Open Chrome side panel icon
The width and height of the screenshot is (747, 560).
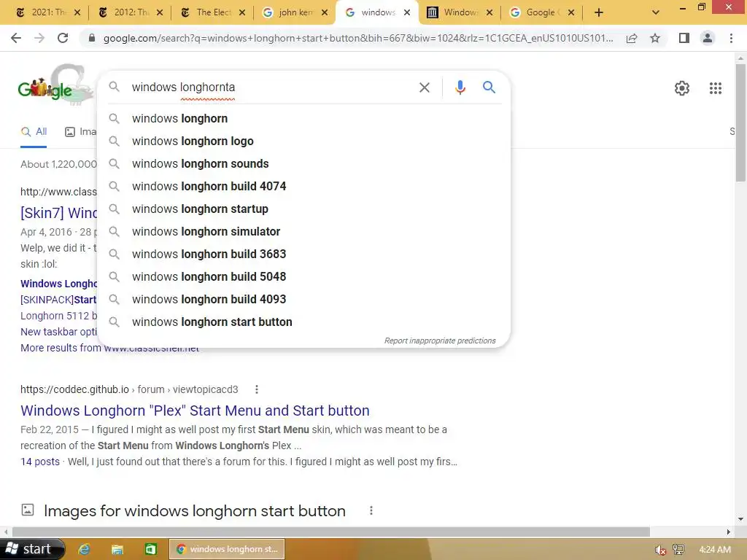684,38
